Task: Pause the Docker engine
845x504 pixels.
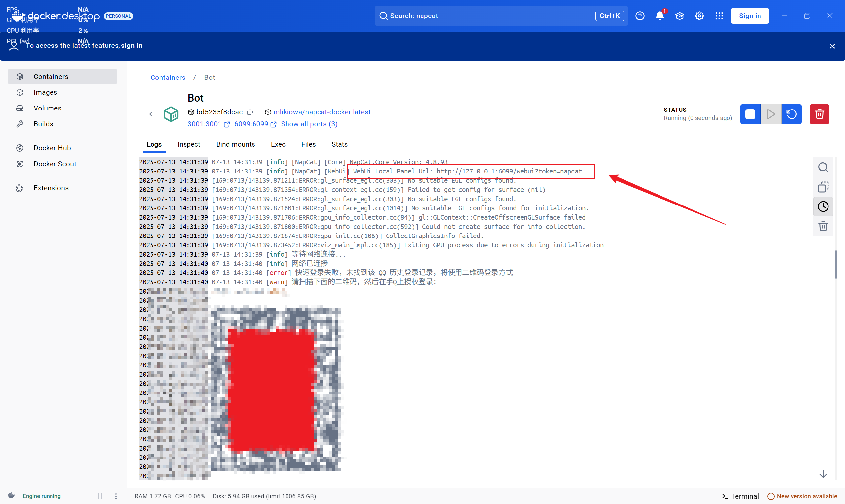Action: pyautogui.click(x=100, y=496)
